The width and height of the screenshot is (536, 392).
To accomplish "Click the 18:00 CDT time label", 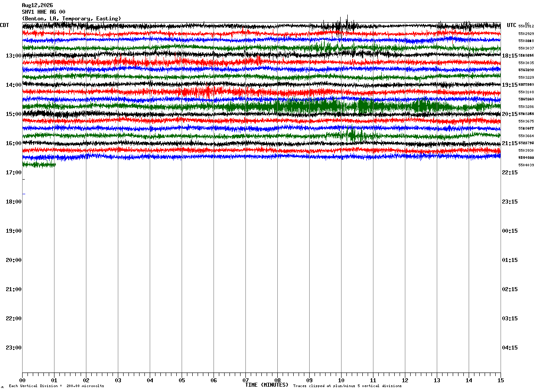I will click(14, 202).
